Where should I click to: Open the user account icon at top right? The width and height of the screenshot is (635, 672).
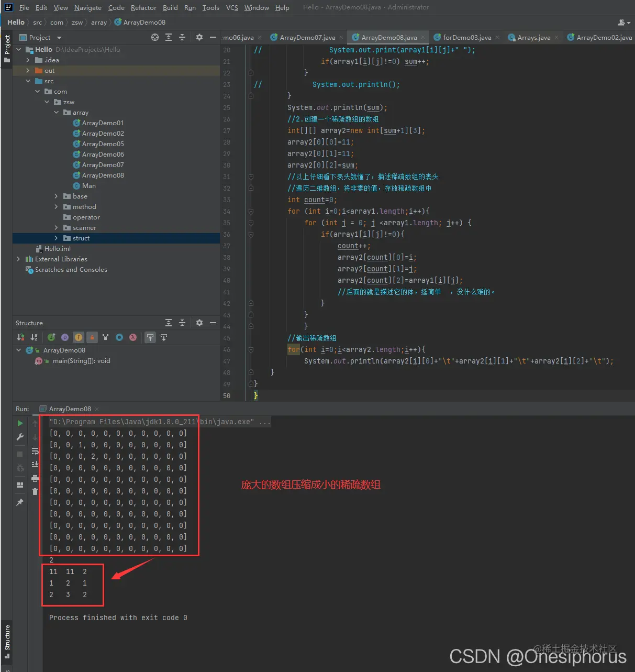(x=624, y=23)
